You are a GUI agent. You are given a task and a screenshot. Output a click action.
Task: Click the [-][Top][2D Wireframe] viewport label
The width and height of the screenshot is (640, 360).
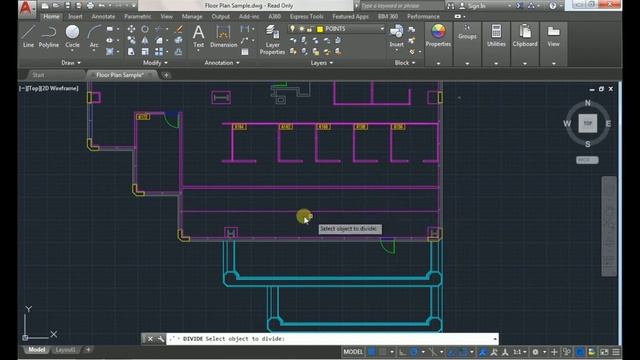49,88
